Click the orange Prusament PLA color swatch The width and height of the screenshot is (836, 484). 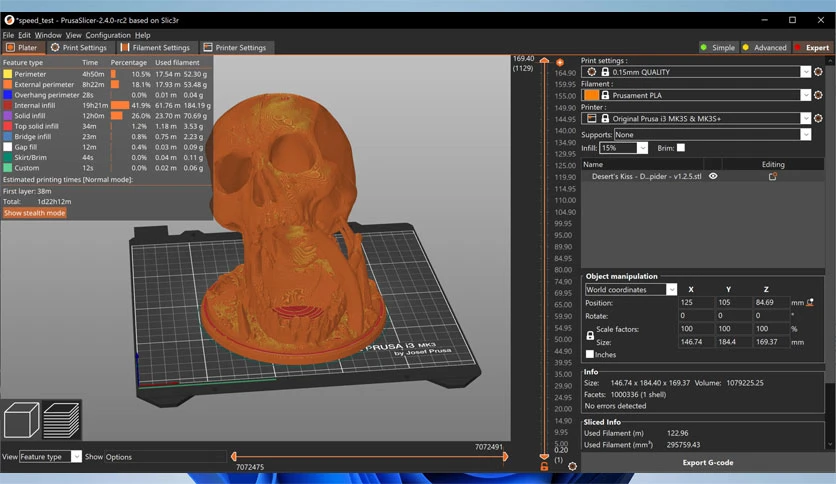(591, 95)
